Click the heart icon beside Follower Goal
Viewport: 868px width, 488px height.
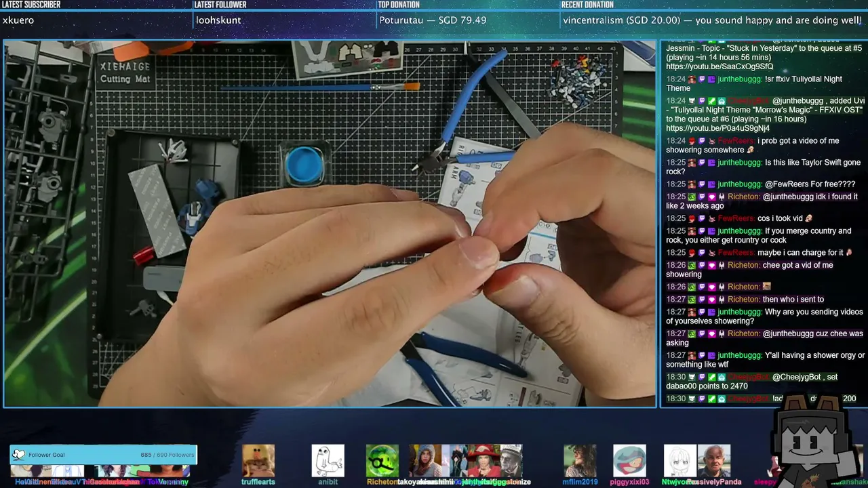(18, 455)
